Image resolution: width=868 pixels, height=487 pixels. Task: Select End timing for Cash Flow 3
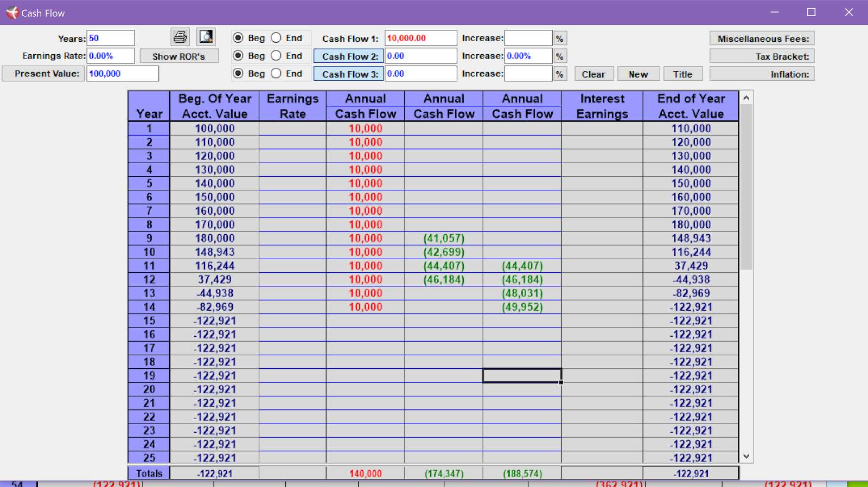(x=276, y=73)
